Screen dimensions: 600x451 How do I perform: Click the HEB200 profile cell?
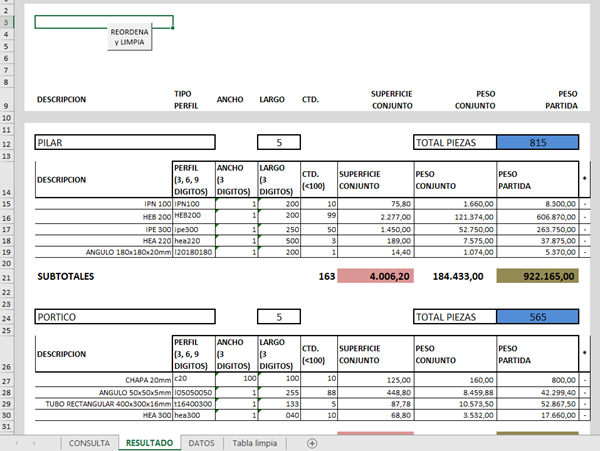(194, 216)
